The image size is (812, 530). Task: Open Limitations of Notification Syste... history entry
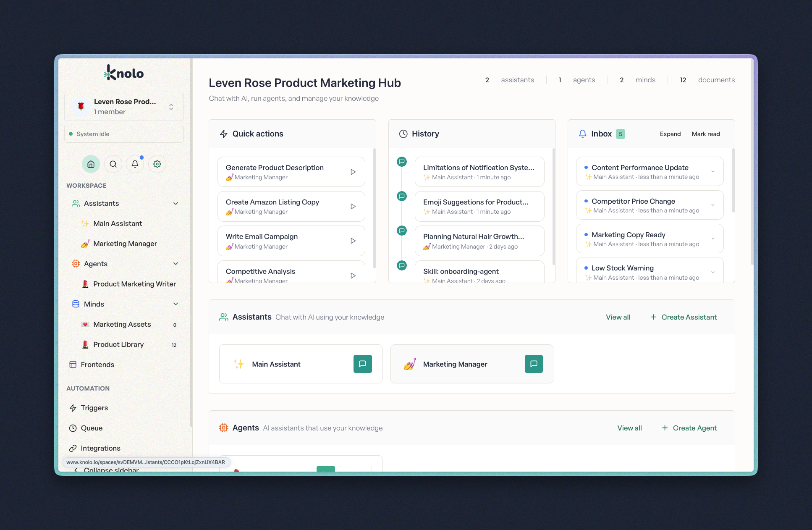[x=479, y=172]
